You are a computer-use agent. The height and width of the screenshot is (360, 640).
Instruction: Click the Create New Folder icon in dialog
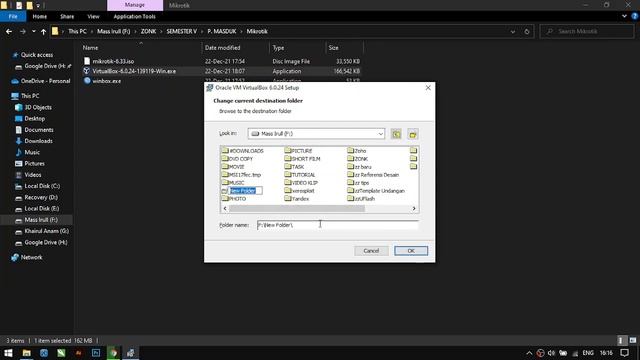click(x=413, y=134)
